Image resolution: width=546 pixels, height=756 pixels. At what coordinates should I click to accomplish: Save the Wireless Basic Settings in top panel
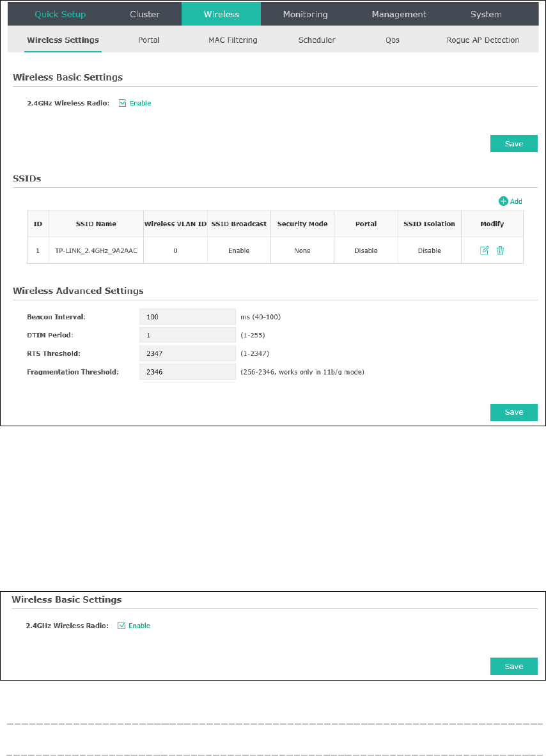pyautogui.click(x=513, y=144)
